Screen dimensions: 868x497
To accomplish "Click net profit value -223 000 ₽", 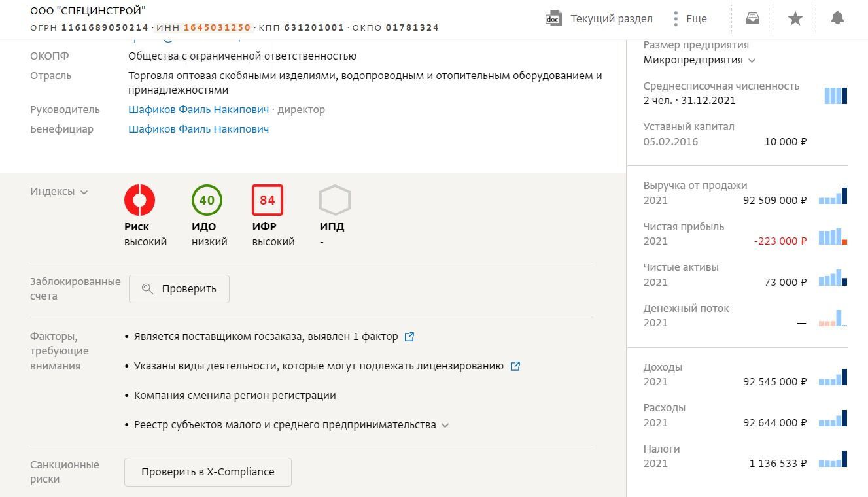I will (x=780, y=241).
